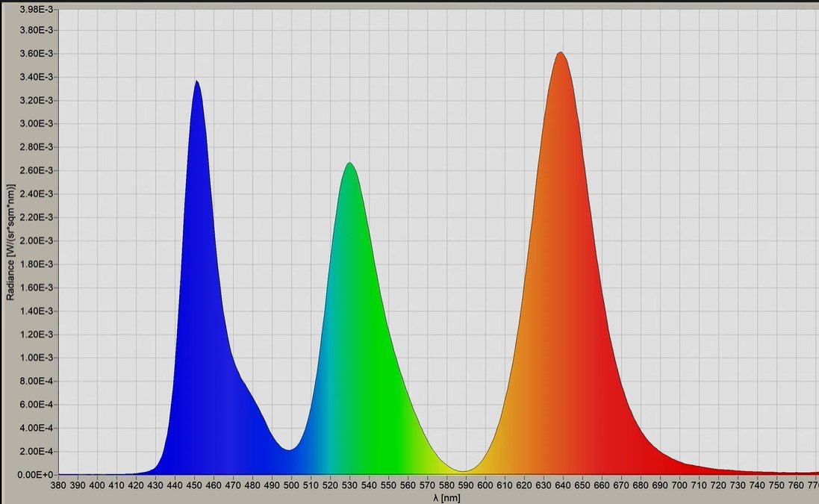
Task: Click the valley between blue and green peaks
Action: [290, 449]
